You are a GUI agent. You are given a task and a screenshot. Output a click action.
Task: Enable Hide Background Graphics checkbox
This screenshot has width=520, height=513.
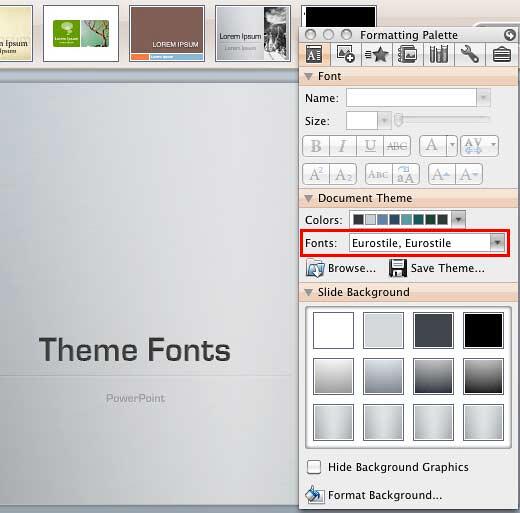click(314, 467)
